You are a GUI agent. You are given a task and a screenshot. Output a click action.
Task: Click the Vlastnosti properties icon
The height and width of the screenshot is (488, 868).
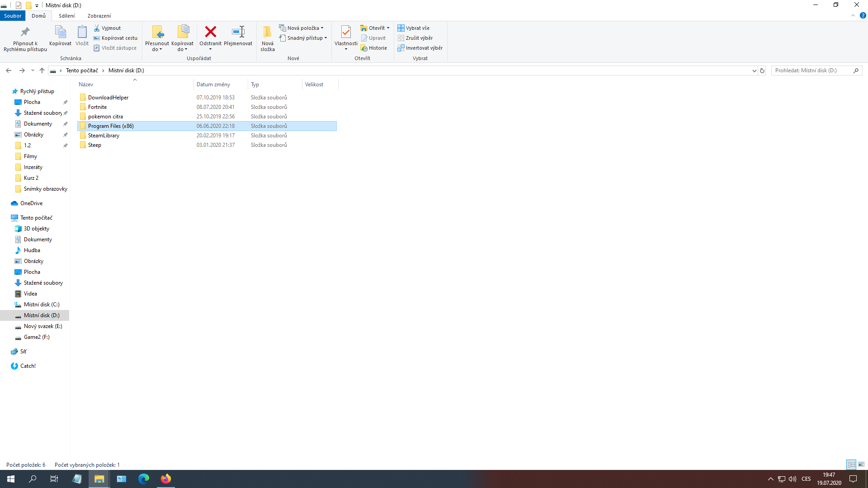pyautogui.click(x=346, y=32)
